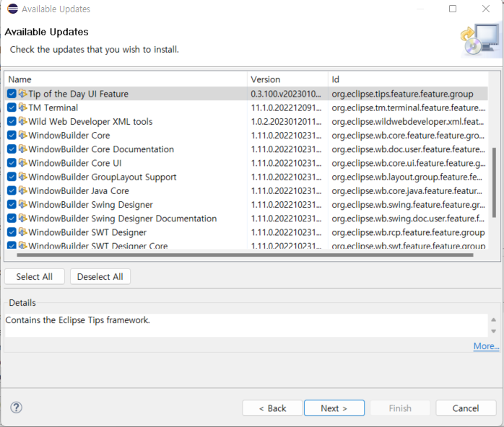Image resolution: width=504 pixels, height=427 pixels.
Task: Click the Select All button
Action: 35,277
